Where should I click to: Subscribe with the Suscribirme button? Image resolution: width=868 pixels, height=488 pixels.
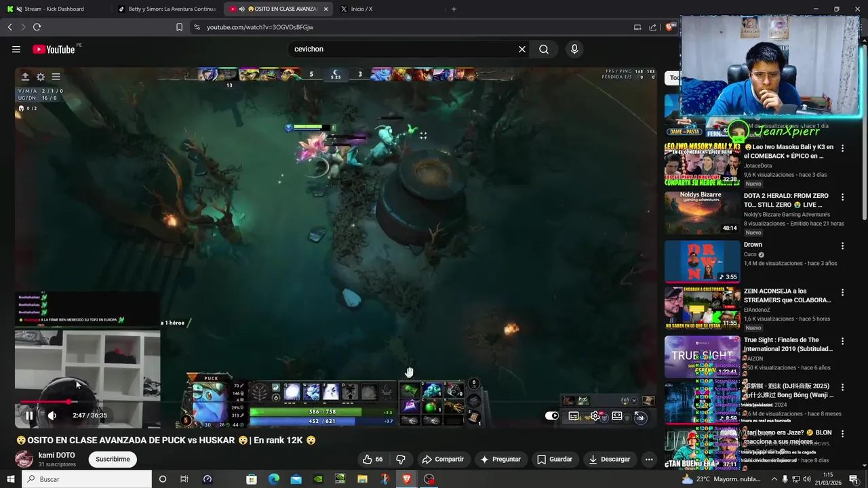click(x=113, y=459)
